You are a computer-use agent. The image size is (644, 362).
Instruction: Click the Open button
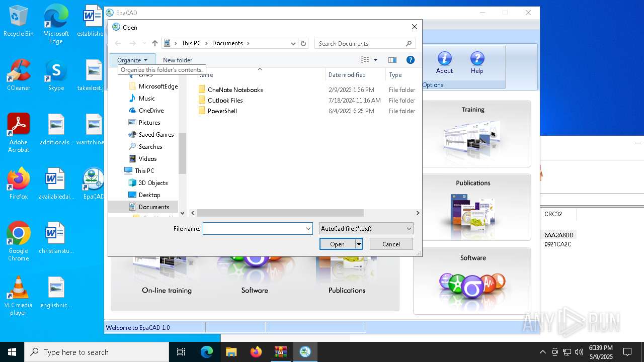click(337, 244)
